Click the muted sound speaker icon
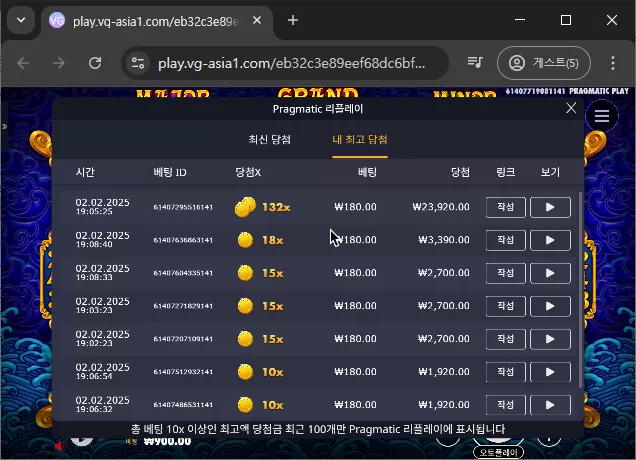636x460 pixels. point(60,446)
